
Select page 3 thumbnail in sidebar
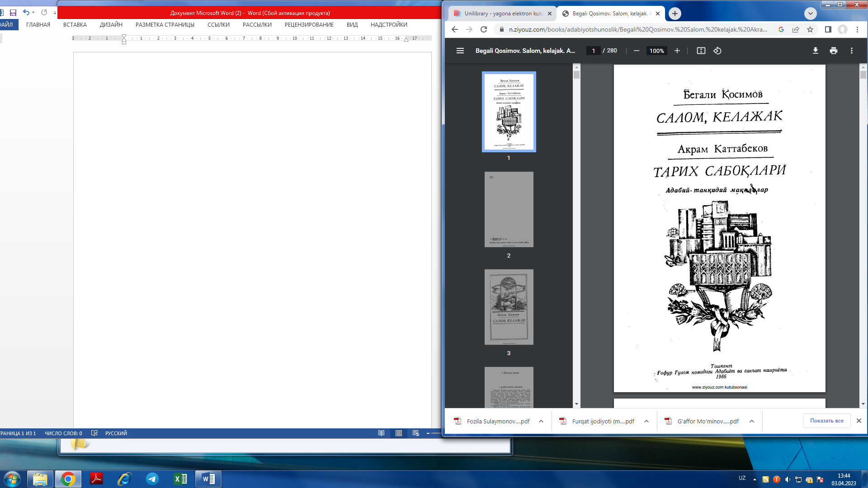509,307
